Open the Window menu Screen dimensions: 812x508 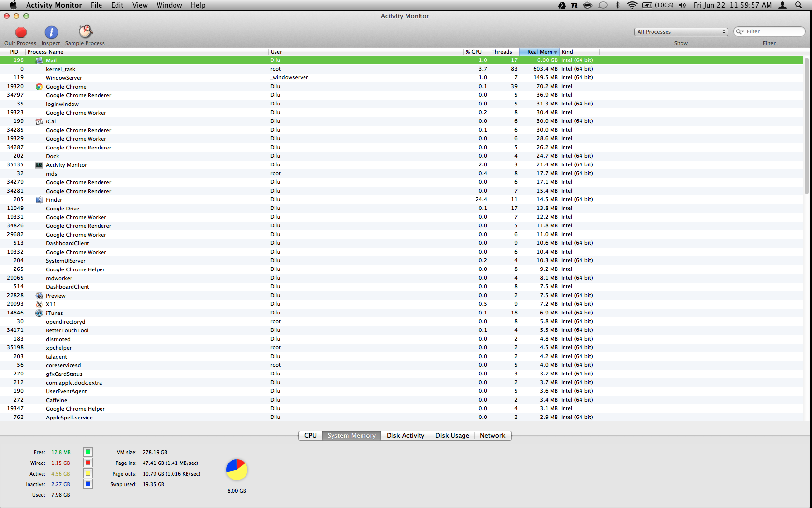tap(169, 5)
